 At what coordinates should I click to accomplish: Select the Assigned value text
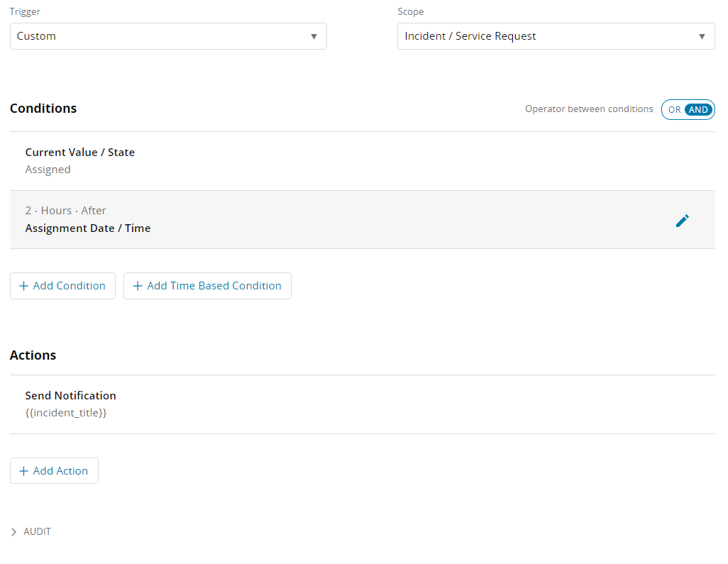point(48,170)
